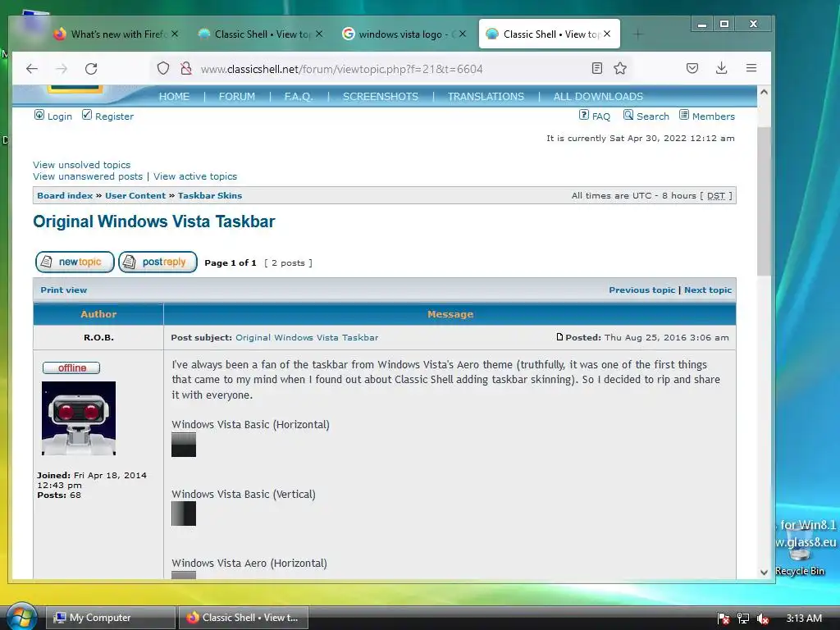Click the 'Original Windows Vista Taskbar' title
Screen dimensions: 840x630
tap(153, 221)
